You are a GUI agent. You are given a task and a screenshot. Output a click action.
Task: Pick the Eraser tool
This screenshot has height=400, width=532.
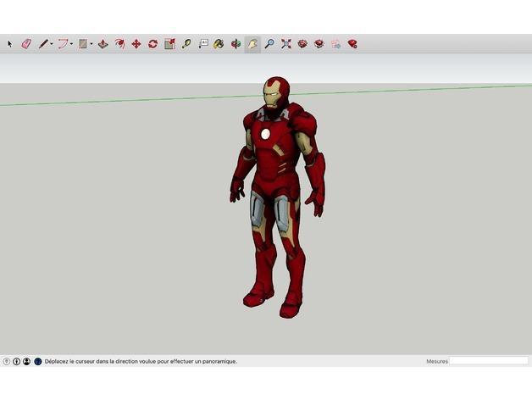25,43
